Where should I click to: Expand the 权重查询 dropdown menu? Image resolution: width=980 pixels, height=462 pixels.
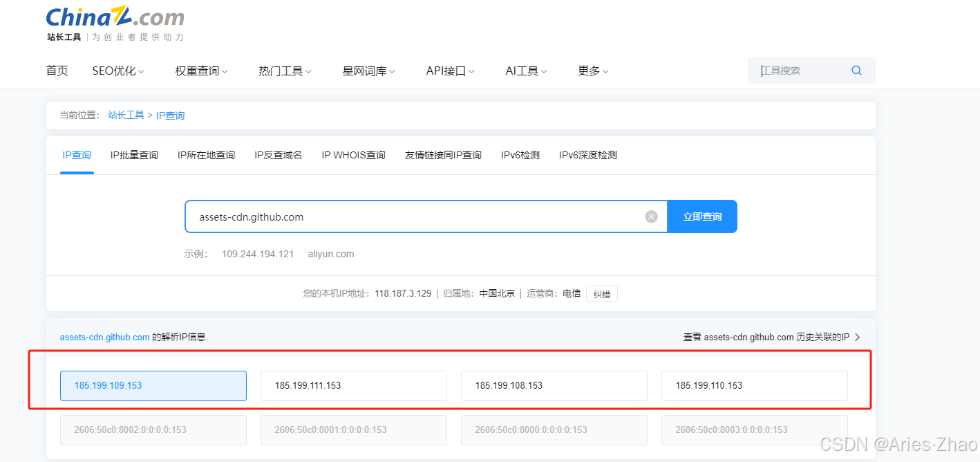[201, 71]
